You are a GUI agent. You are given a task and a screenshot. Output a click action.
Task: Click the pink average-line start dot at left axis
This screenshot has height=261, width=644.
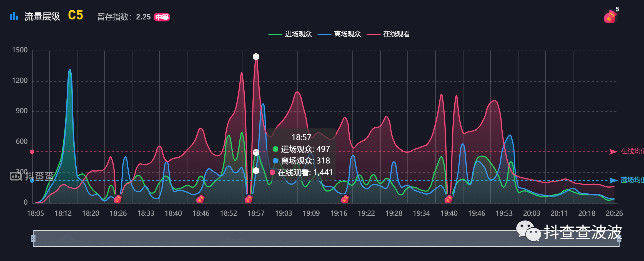32,152
